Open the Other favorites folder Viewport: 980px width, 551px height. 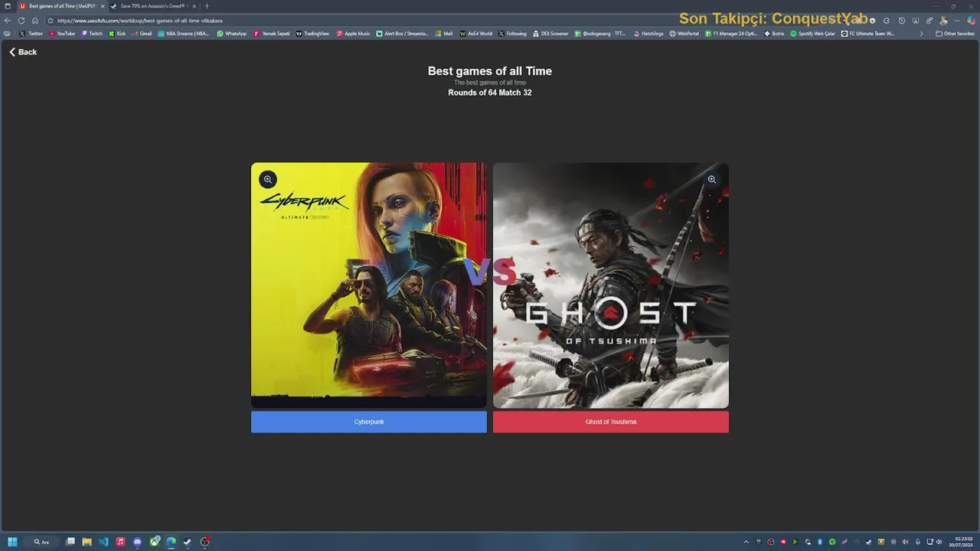[x=955, y=34]
